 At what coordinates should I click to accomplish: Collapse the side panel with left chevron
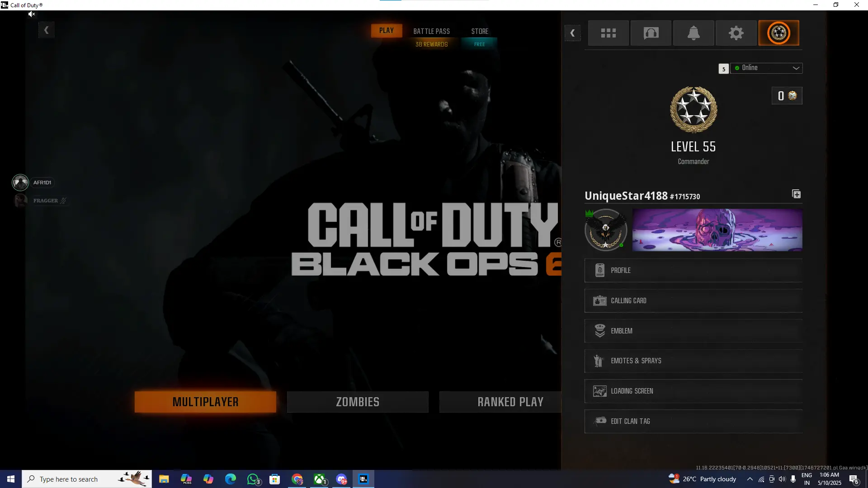point(572,33)
